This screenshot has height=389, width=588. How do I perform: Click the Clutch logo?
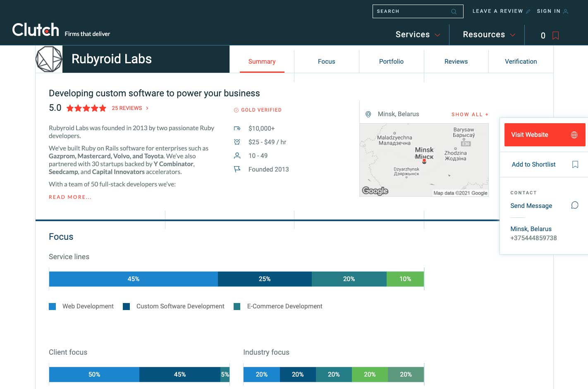36,30
